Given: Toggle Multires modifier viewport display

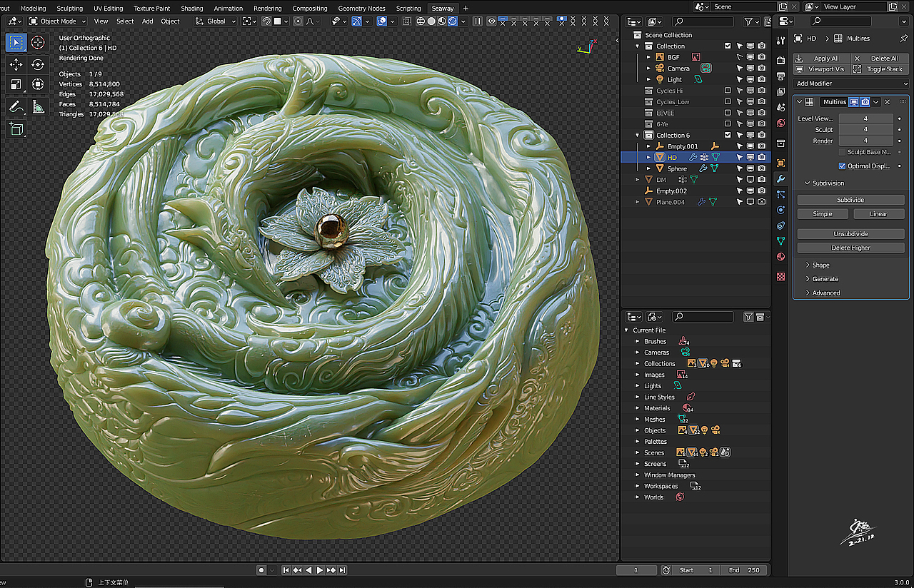Looking at the screenshot, I should (854, 102).
